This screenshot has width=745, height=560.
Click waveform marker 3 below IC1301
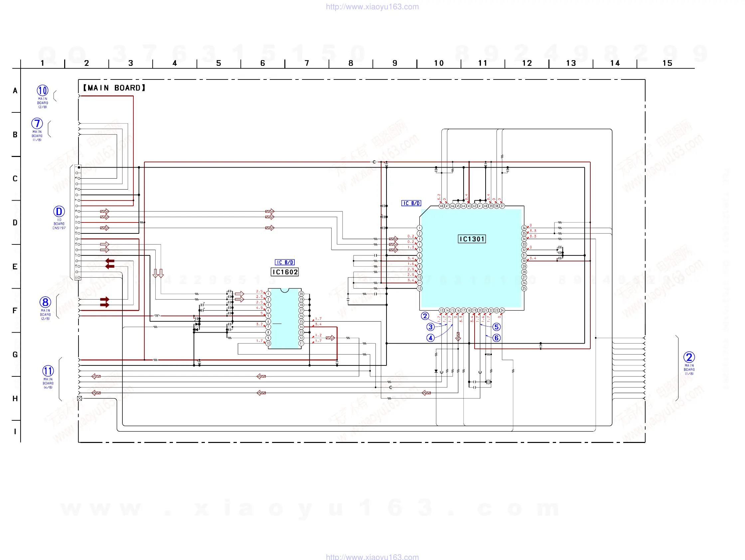[x=430, y=327]
